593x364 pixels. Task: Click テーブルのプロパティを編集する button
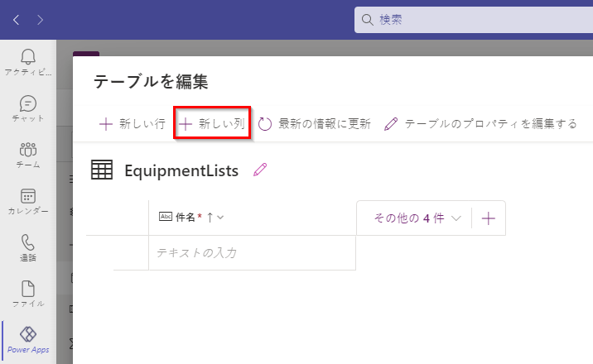[480, 124]
